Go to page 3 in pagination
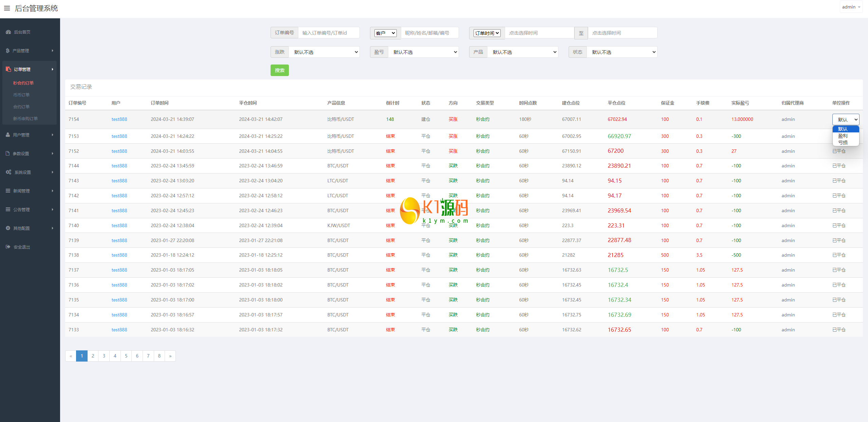The width and height of the screenshot is (868, 422). [104, 356]
